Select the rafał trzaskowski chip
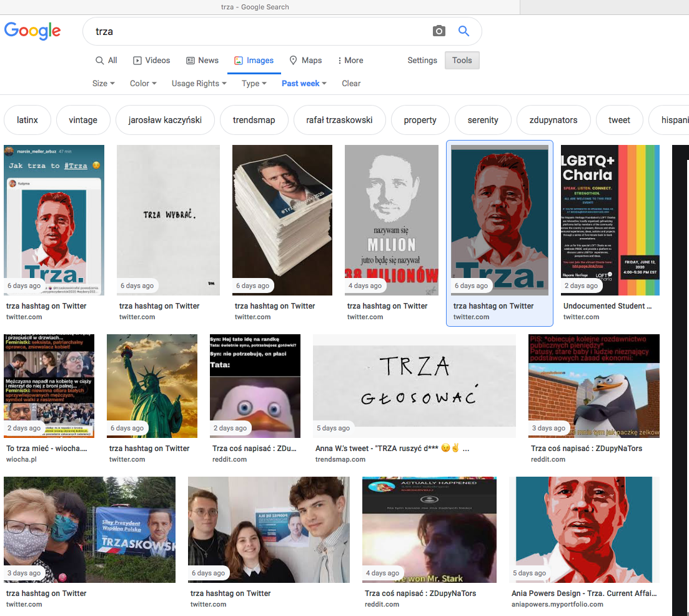689x616 pixels. [x=339, y=120]
